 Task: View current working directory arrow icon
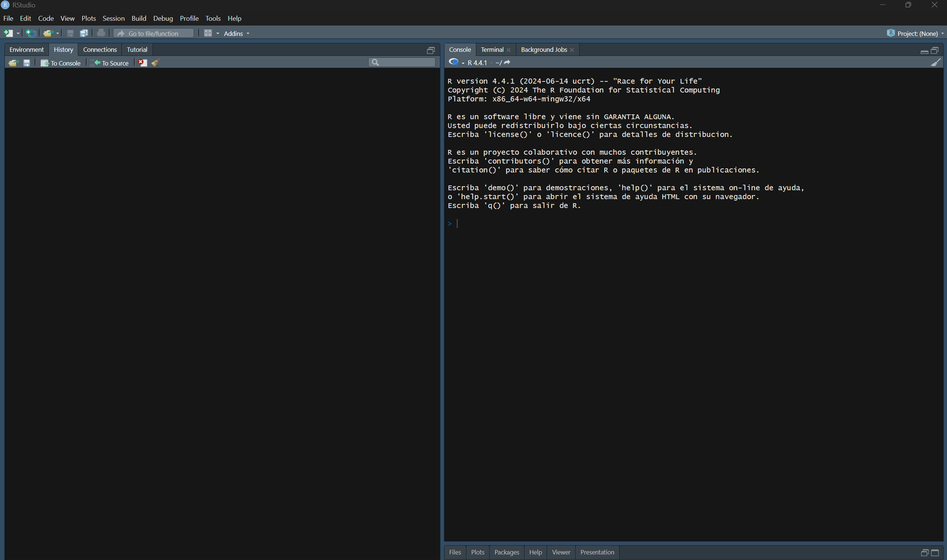pos(507,62)
